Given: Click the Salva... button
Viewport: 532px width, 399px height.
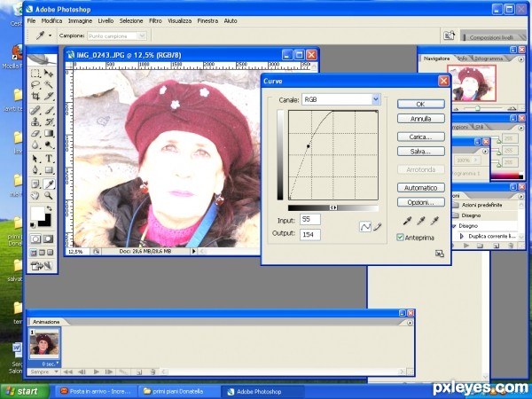Looking at the screenshot, I should (x=420, y=152).
